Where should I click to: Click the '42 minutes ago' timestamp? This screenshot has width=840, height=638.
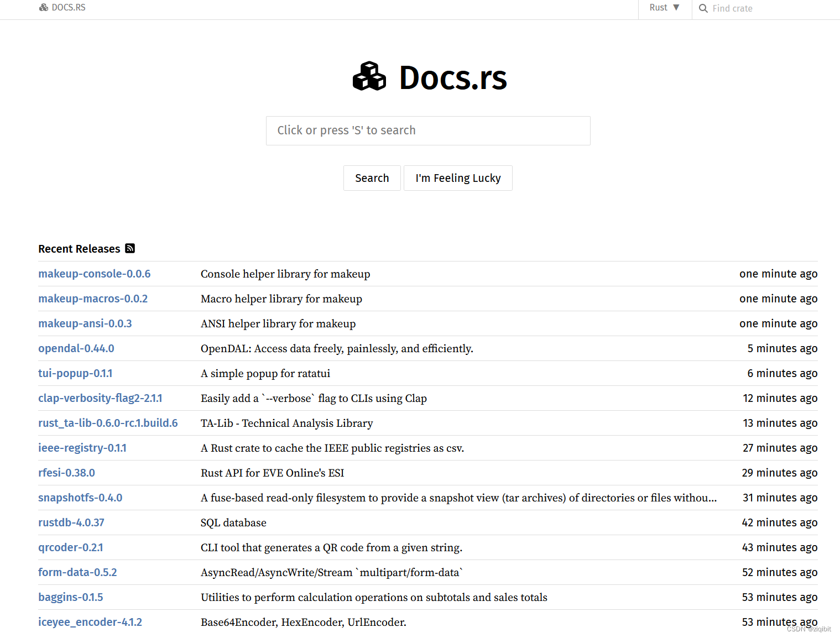780,522
